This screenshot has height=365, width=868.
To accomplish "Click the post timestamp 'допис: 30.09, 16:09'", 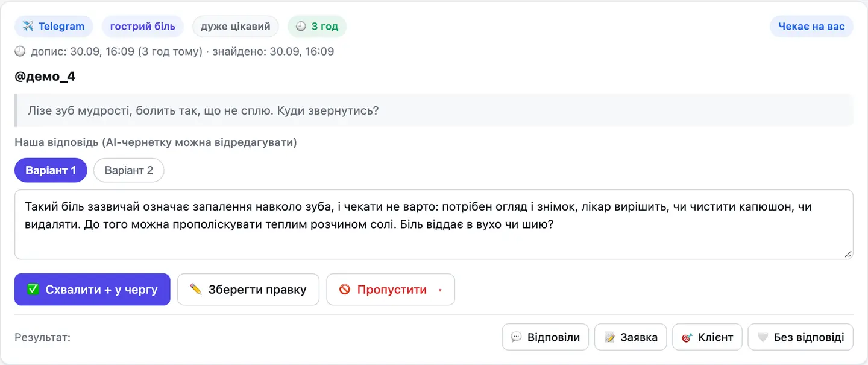I will [83, 51].
